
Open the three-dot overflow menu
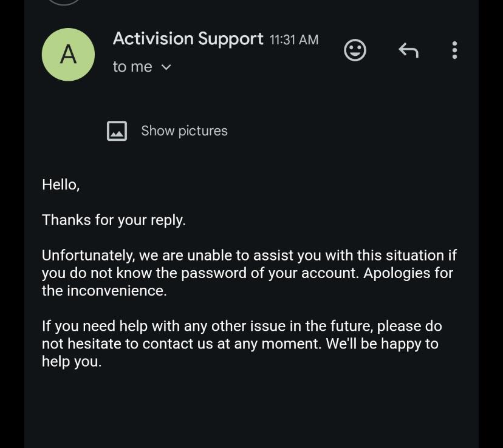pyautogui.click(x=454, y=50)
